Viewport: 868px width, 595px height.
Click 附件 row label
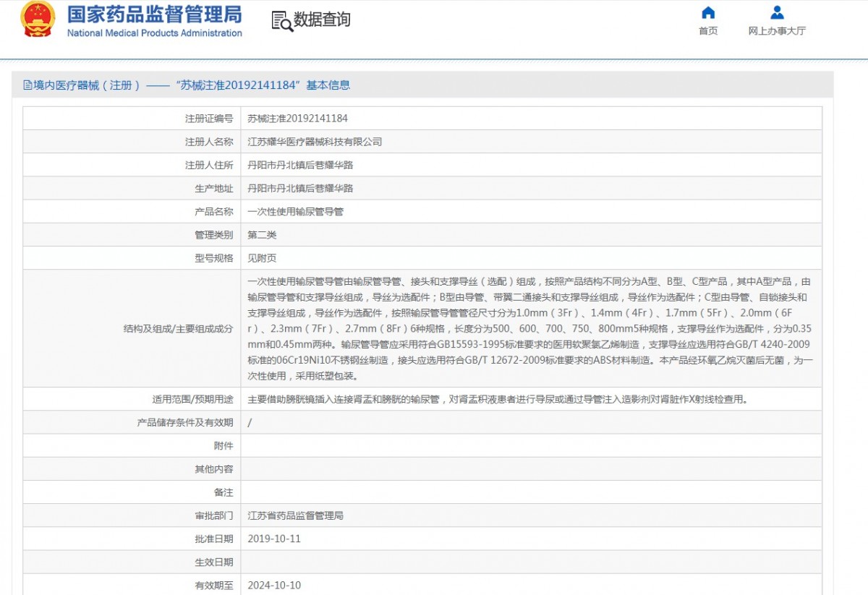point(224,446)
